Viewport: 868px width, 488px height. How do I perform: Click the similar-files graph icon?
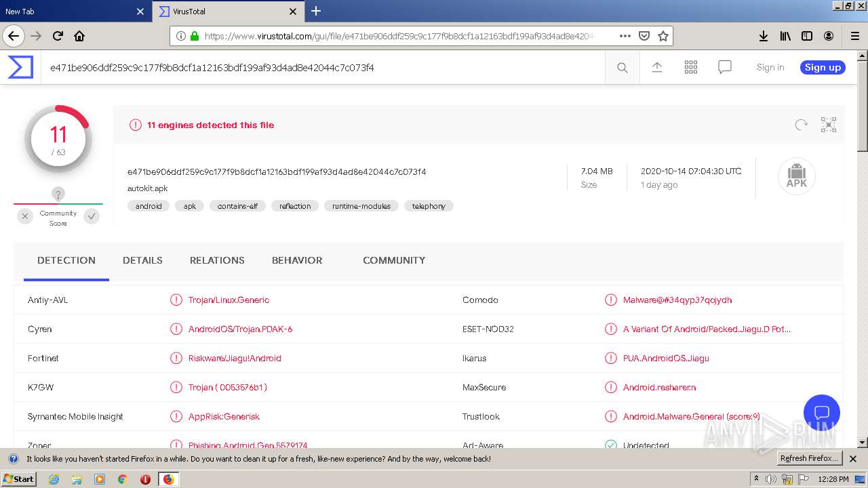coord(829,125)
